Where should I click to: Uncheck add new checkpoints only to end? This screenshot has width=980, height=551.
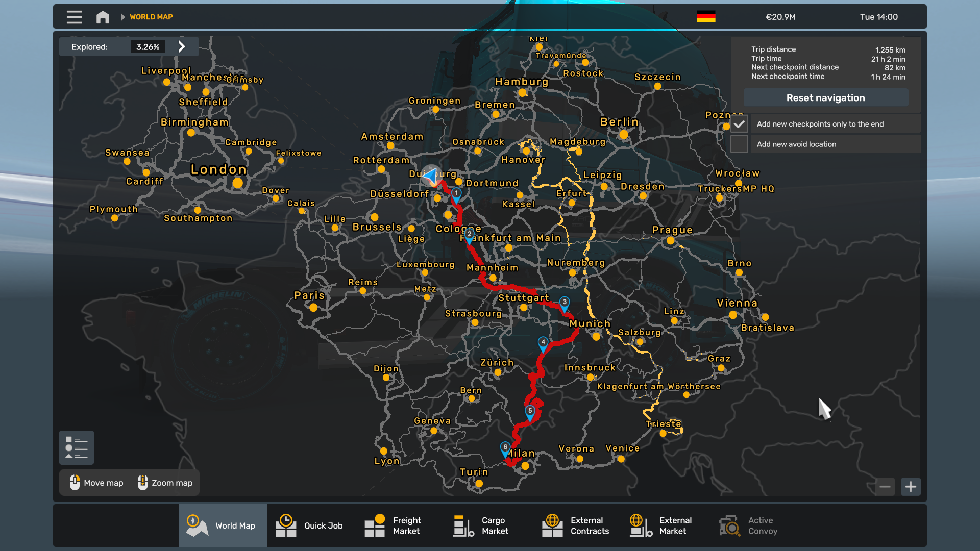739,124
